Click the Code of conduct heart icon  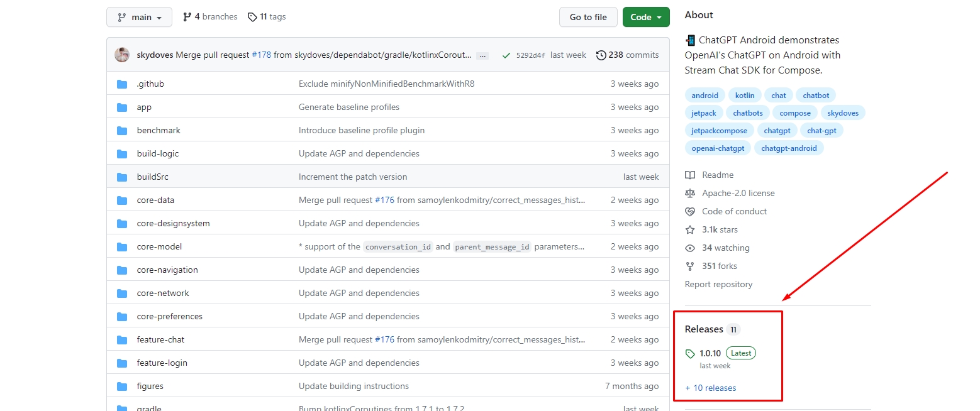coord(690,211)
